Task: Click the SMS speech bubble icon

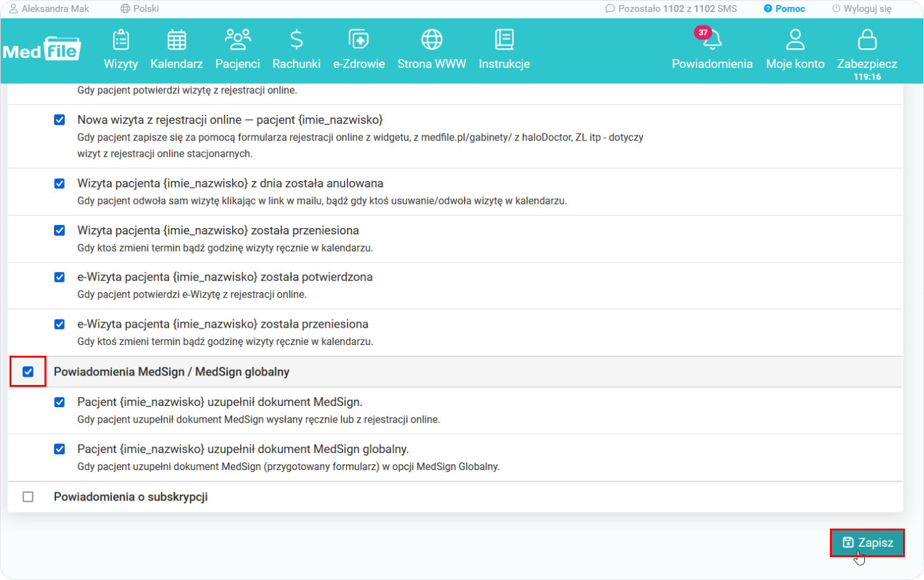Action: click(610, 9)
